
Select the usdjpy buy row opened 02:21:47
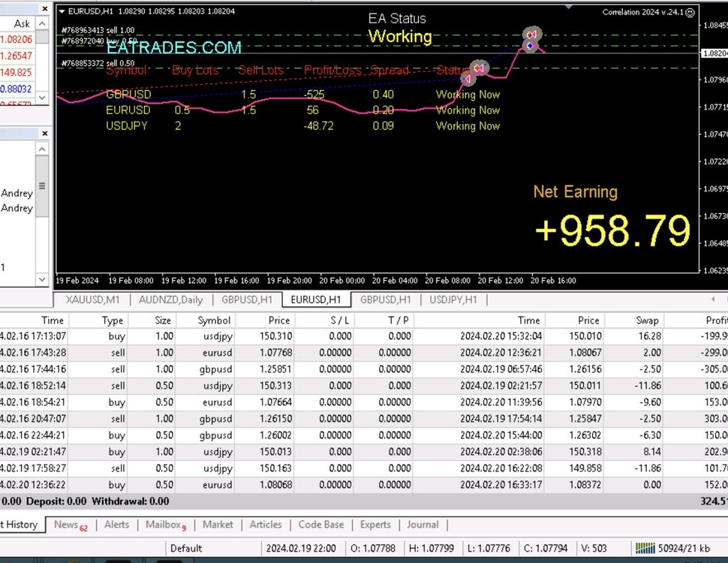point(364,452)
